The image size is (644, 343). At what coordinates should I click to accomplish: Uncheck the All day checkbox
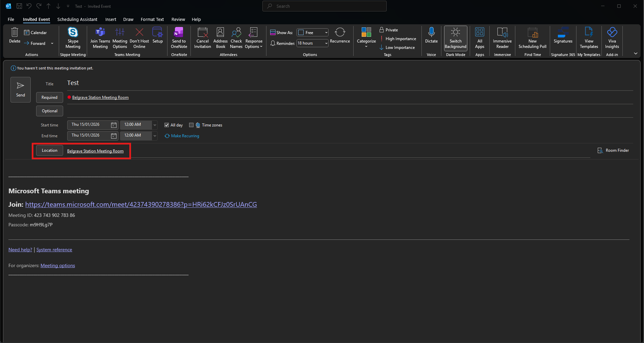[166, 125]
